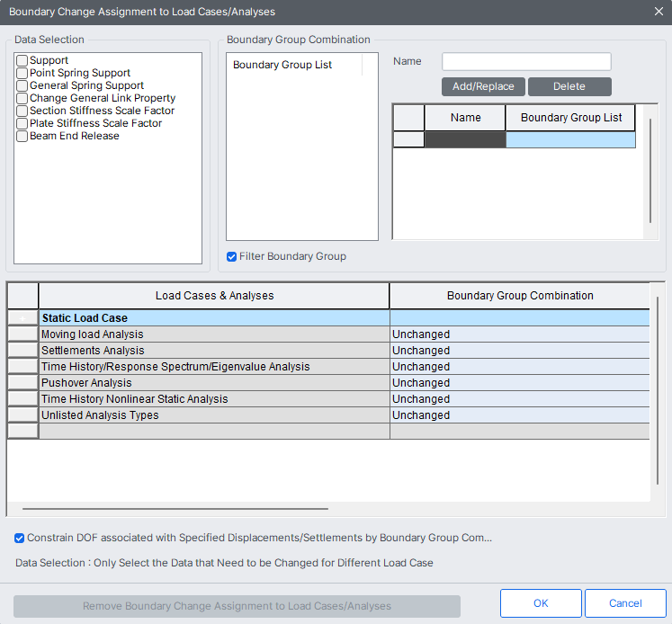Select the Moving load Analysis row
The width and height of the screenshot is (672, 624).
tap(214, 334)
